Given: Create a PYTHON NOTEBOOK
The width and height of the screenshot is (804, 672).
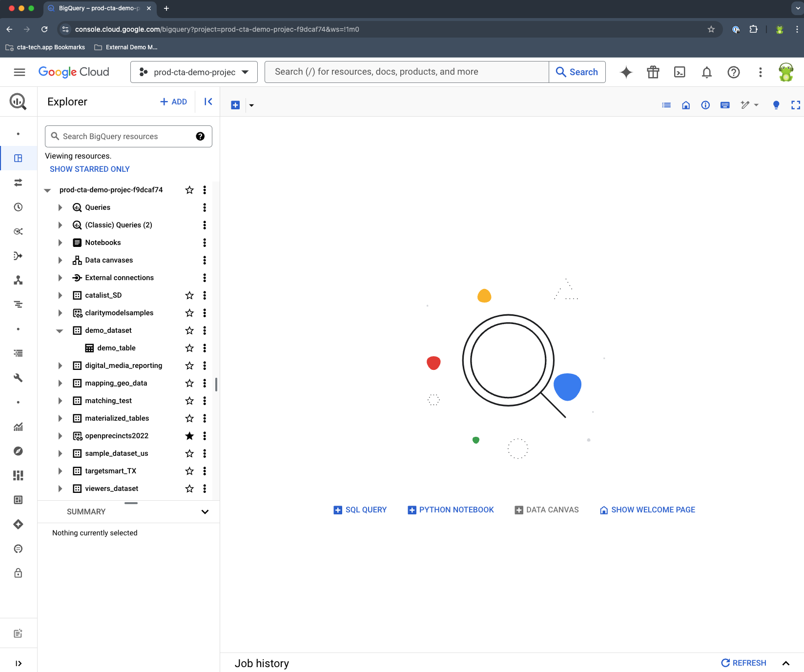Looking at the screenshot, I should 451,509.
